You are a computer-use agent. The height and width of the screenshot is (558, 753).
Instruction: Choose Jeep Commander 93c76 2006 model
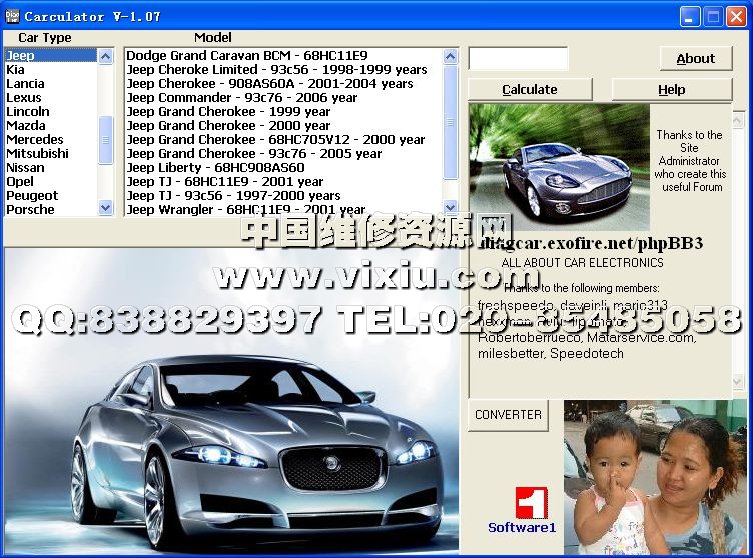click(241, 98)
